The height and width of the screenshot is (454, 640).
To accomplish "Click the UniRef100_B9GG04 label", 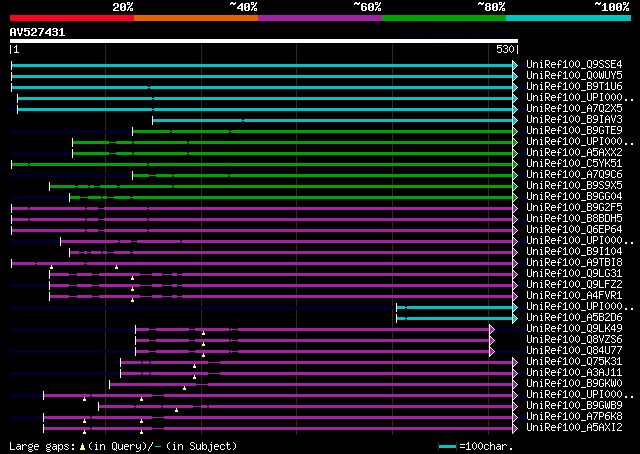I will (x=574, y=197).
